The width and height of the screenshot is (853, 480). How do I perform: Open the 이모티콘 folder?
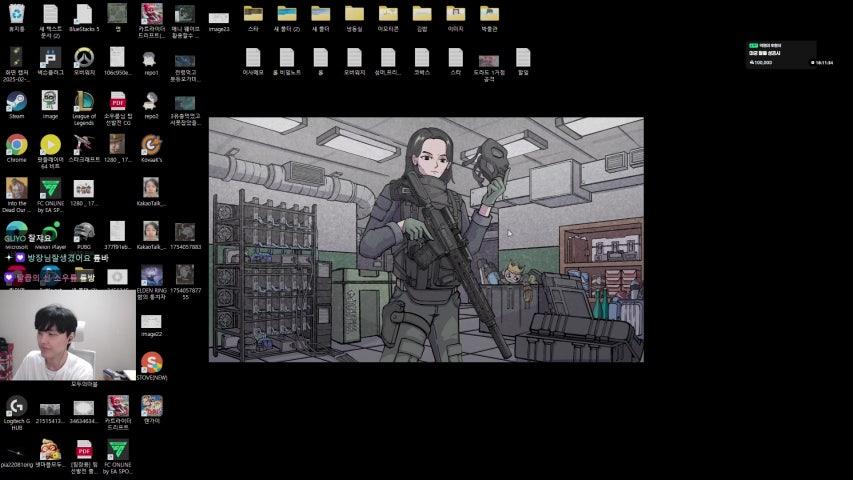[388, 17]
